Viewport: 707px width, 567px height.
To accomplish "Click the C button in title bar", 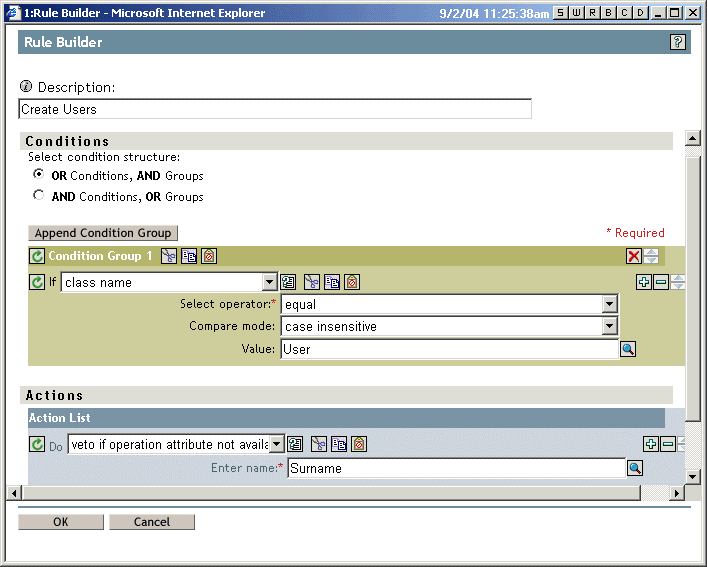I will point(624,13).
